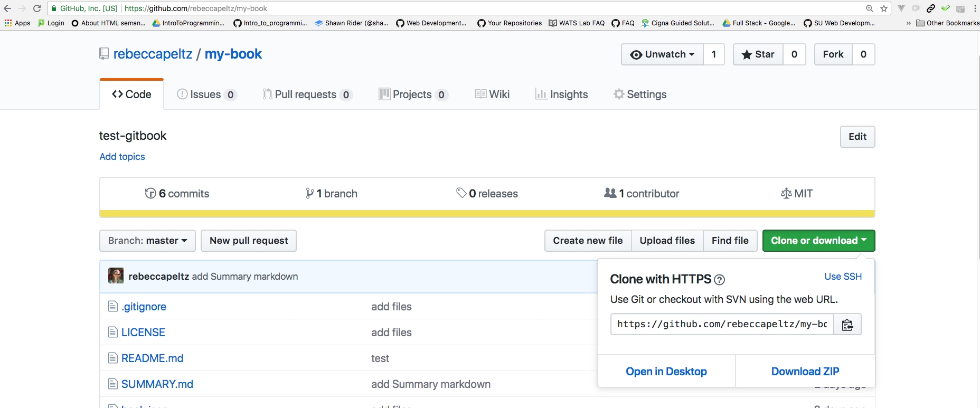Open the Pull requests tab
The height and width of the screenshot is (408, 980).
point(307,94)
